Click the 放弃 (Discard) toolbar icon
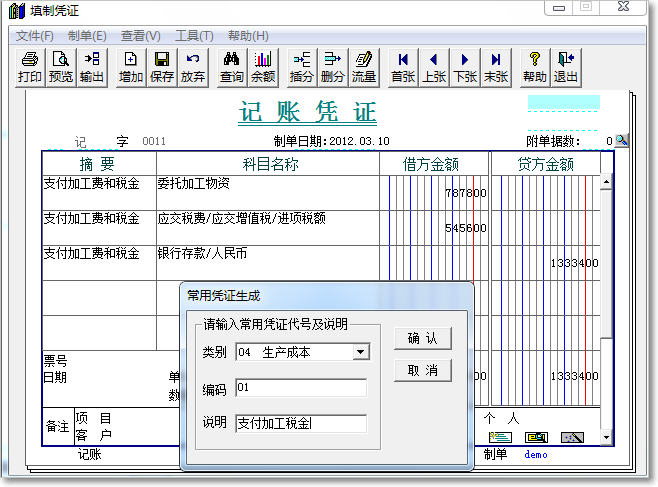This screenshot has width=658, height=487. click(x=193, y=67)
